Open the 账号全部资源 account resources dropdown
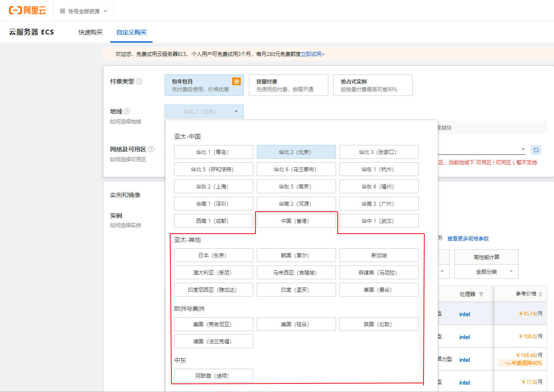554x392 pixels. point(84,11)
